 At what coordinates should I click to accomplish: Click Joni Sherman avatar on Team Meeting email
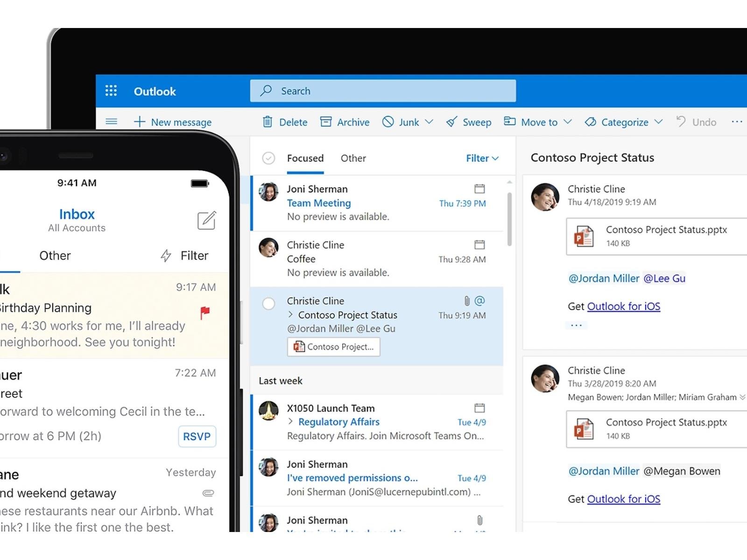click(x=269, y=192)
